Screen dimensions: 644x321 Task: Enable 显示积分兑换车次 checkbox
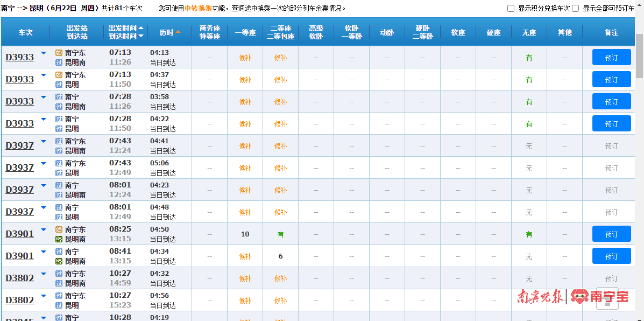(511, 9)
